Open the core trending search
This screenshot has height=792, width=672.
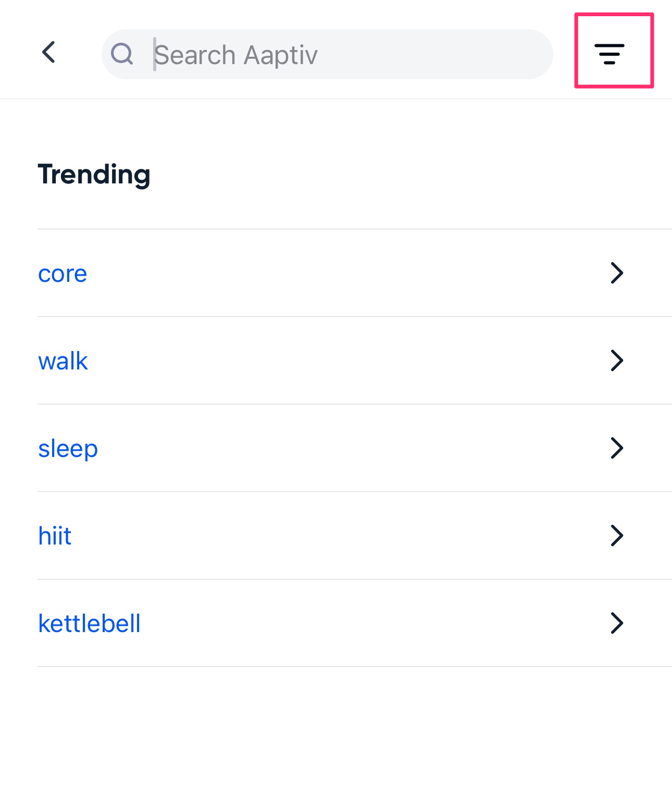tap(63, 274)
